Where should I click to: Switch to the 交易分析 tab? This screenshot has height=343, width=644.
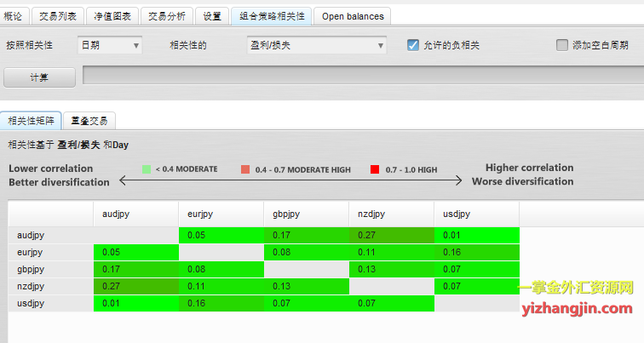coord(166,15)
